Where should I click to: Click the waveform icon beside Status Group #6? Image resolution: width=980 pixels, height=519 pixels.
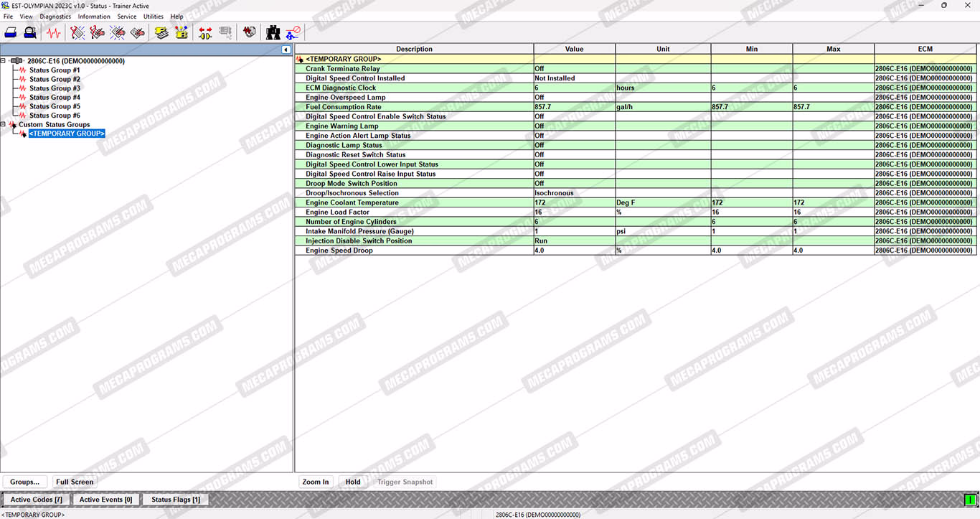(23, 116)
